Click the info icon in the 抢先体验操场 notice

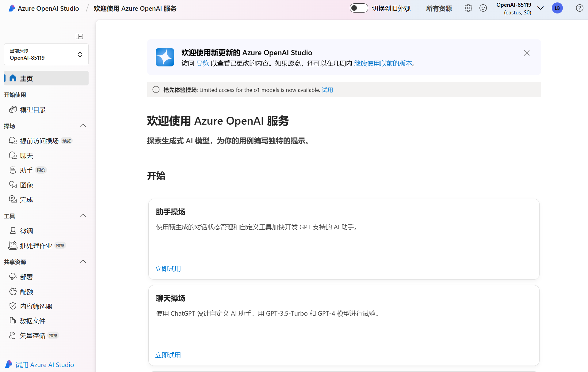pos(156,90)
